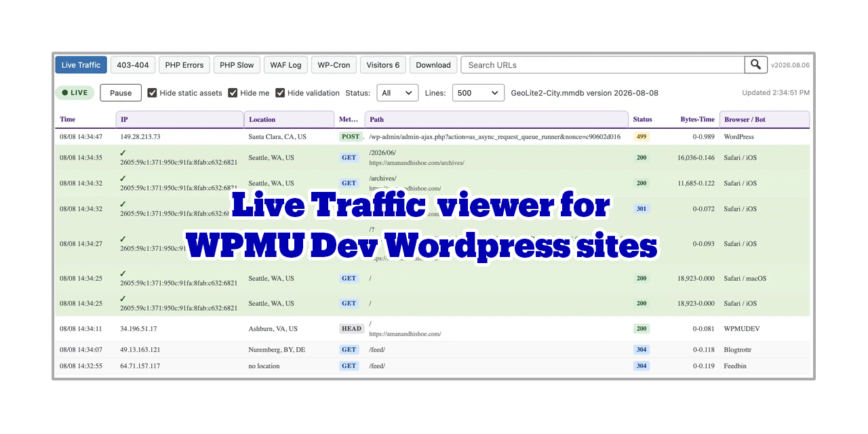This screenshot has height=434, width=868.
Task: Click the 304 status in Feedbin row
Action: pos(642,366)
